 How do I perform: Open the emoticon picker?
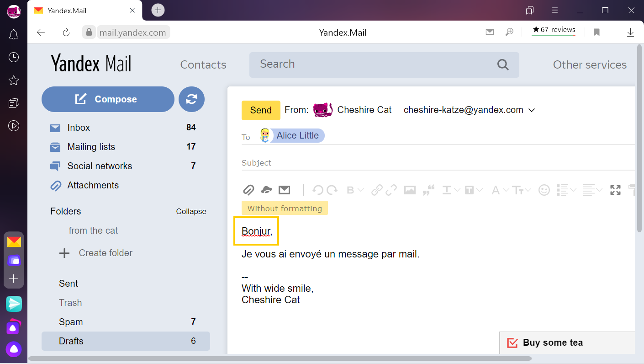click(x=544, y=190)
